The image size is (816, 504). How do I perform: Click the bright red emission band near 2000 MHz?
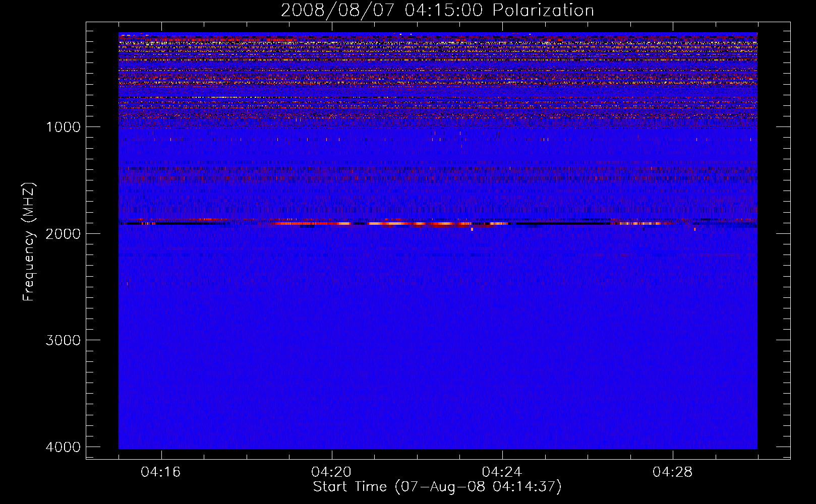click(391, 223)
